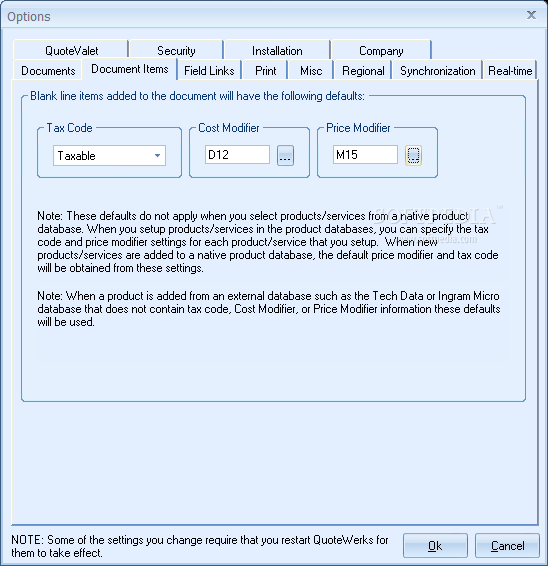Go to the Print tab
The image size is (548, 566).
pyautogui.click(x=265, y=70)
